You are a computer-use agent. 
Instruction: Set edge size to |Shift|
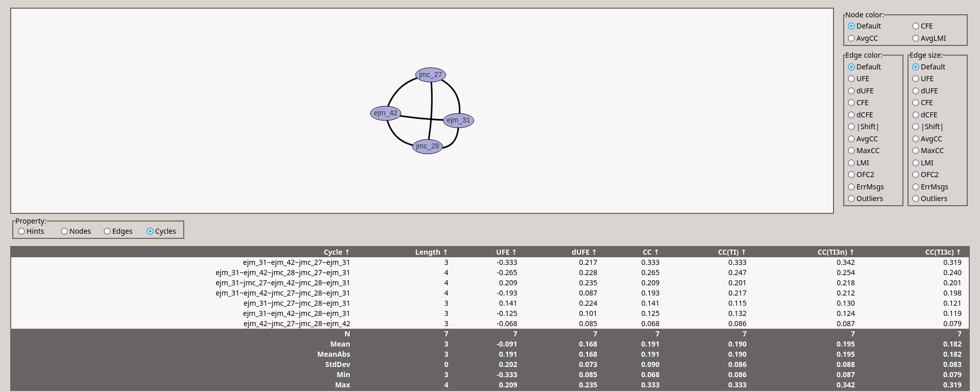[x=916, y=127]
